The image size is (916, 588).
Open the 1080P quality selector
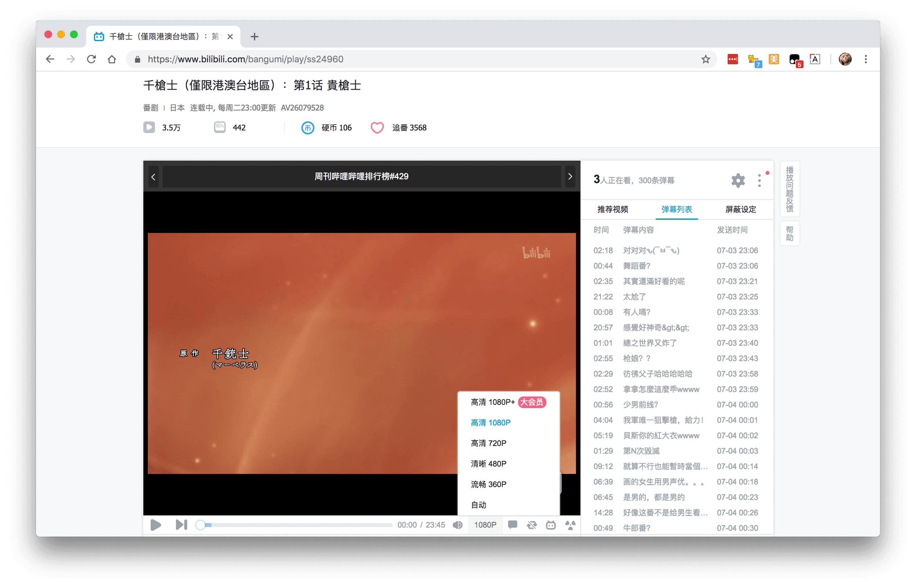(x=485, y=525)
